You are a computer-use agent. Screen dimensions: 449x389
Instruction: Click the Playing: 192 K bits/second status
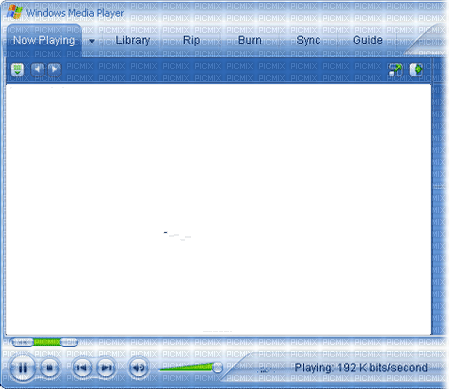tap(361, 368)
